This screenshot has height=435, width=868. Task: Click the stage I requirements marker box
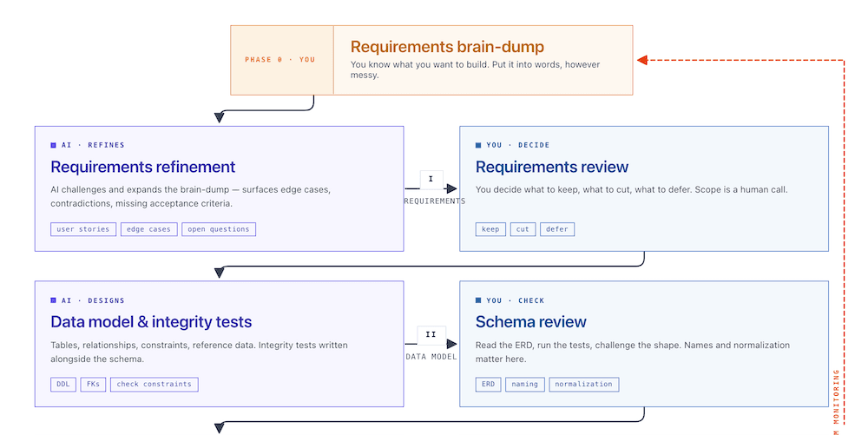[431, 180]
